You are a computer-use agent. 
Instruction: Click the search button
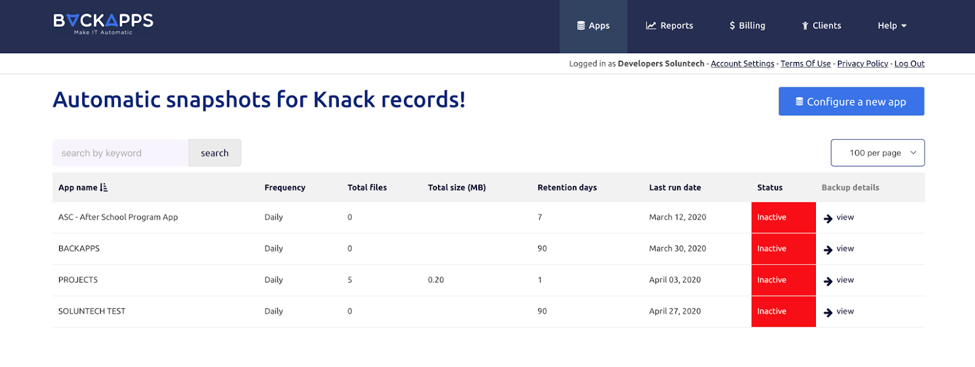click(x=215, y=153)
